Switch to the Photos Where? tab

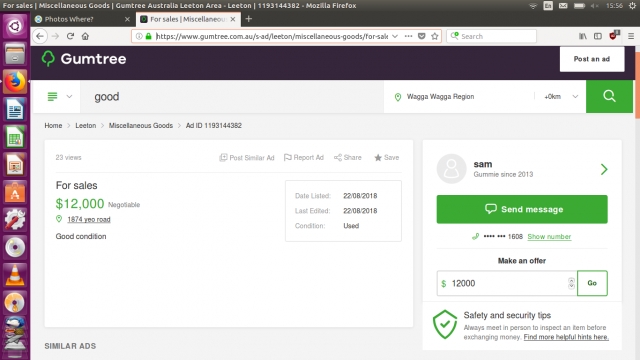click(x=82, y=19)
